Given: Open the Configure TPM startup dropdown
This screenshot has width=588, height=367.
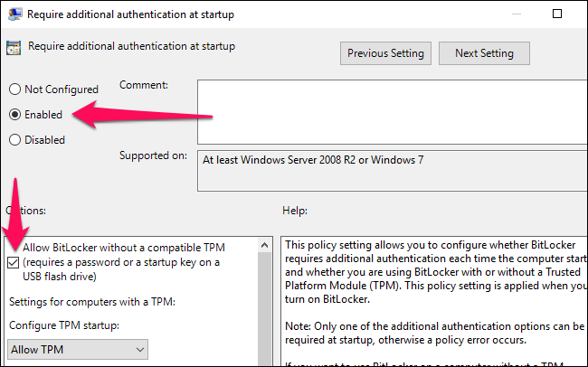Looking at the screenshot, I should (x=78, y=349).
